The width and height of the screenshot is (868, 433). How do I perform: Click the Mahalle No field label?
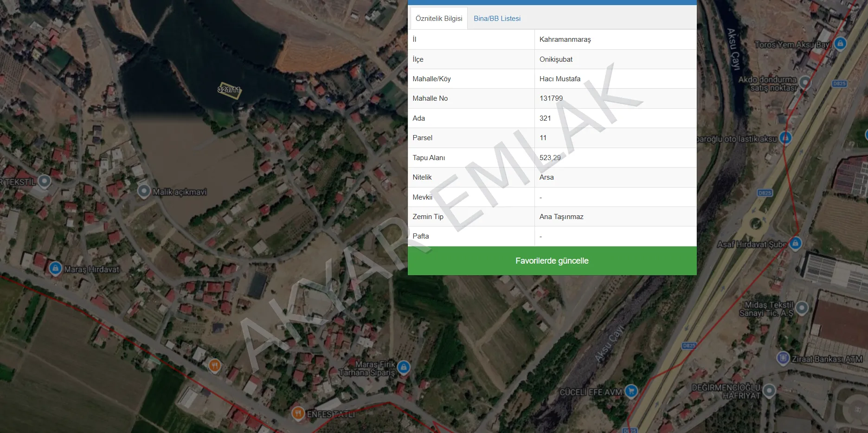coord(430,98)
